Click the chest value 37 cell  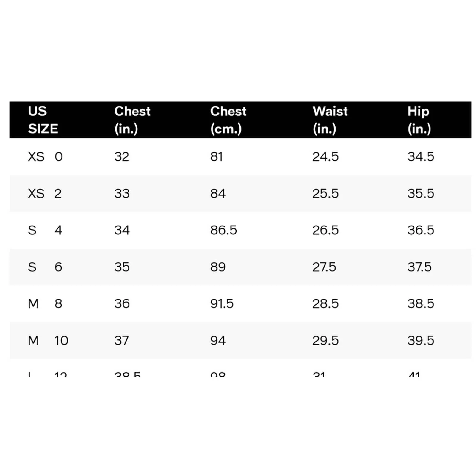pos(122,340)
